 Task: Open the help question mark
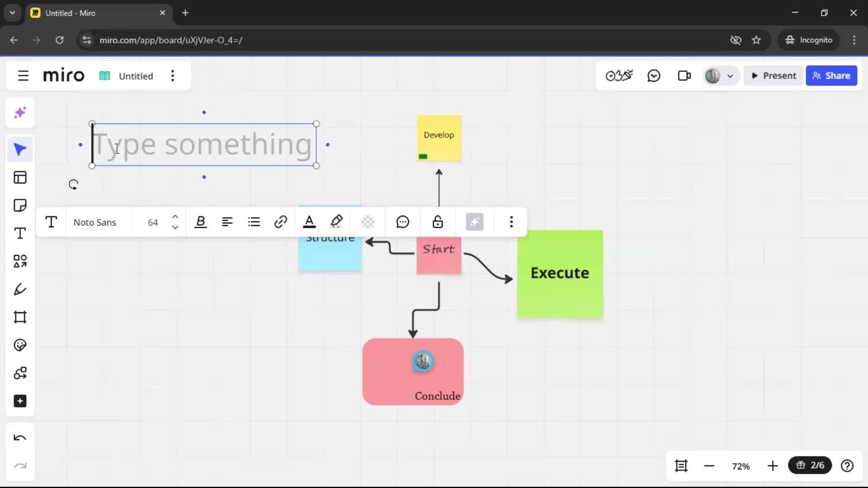pos(847,466)
